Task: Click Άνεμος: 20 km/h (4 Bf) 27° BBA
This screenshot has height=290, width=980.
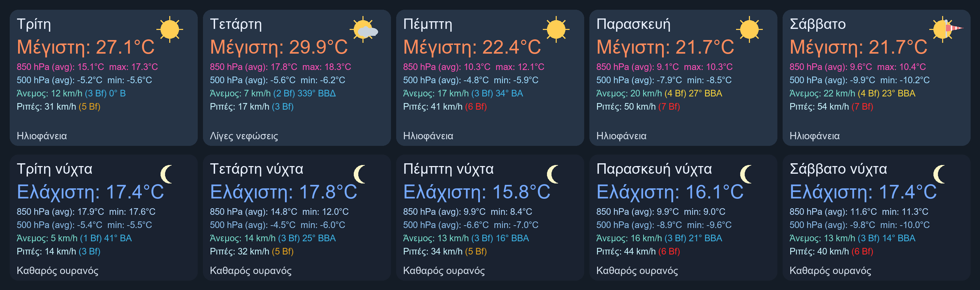Action: (659, 93)
